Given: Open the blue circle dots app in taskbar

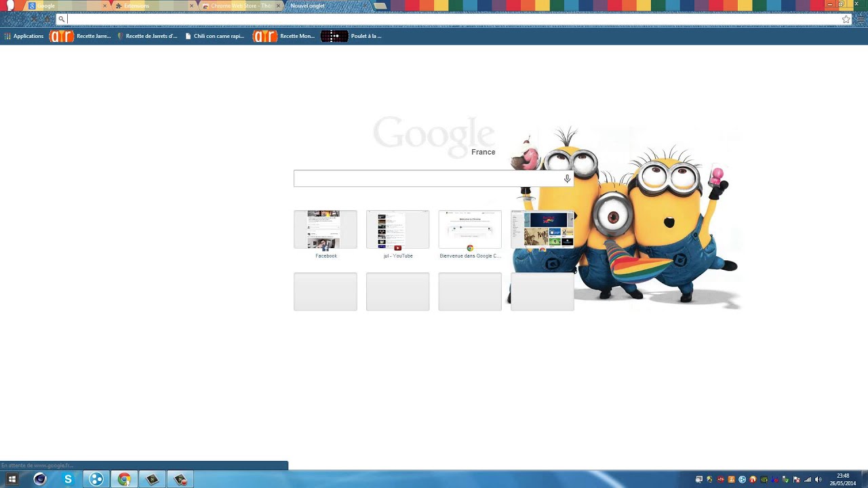Looking at the screenshot, I should pyautogui.click(x=96, y=479).
